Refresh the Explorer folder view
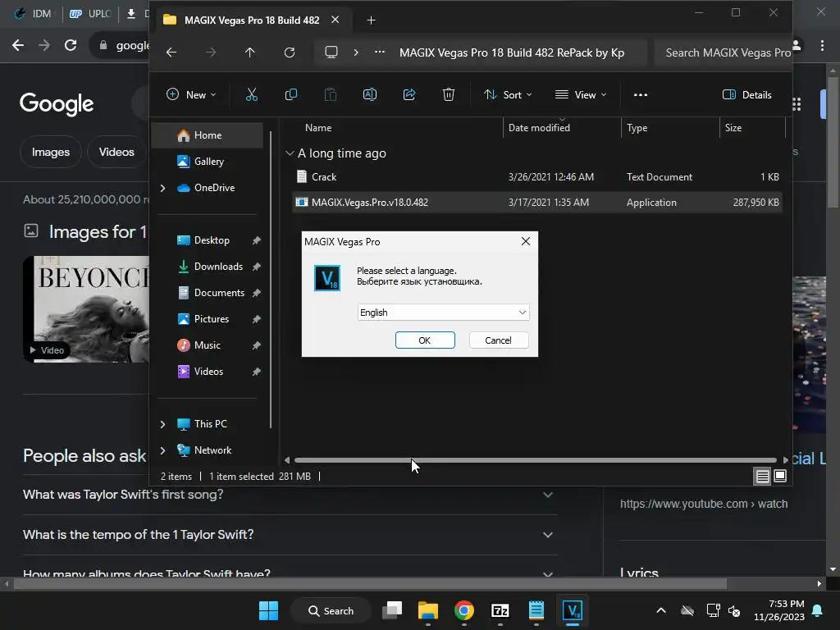840x630 pixels. (x=290, y=52)
